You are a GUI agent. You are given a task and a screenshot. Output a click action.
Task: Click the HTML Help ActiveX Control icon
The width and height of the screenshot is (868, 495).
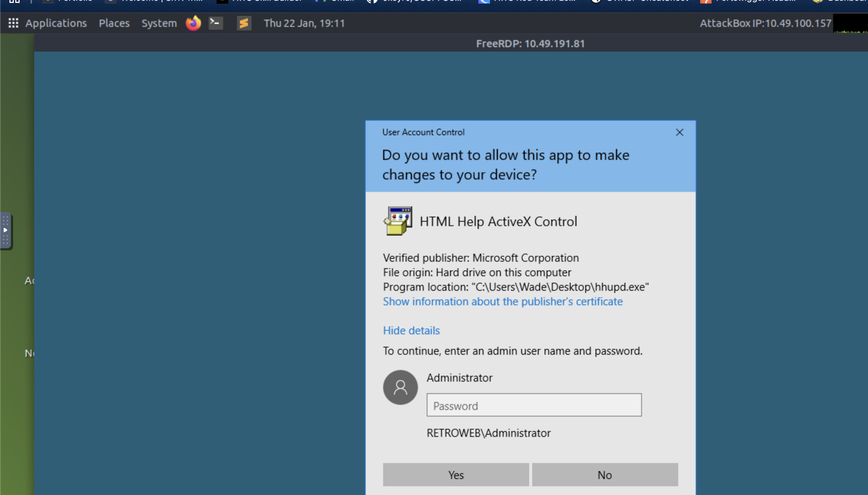tap(398, 221)
